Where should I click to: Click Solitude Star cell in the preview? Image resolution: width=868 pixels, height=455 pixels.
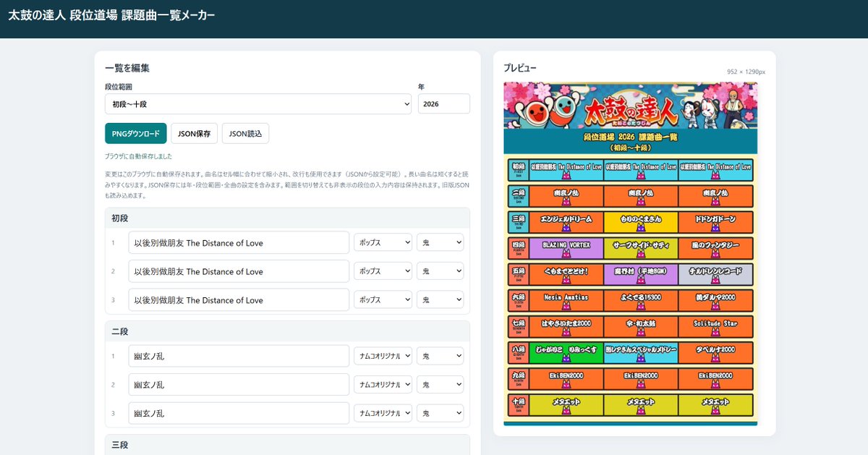(715, 326)
